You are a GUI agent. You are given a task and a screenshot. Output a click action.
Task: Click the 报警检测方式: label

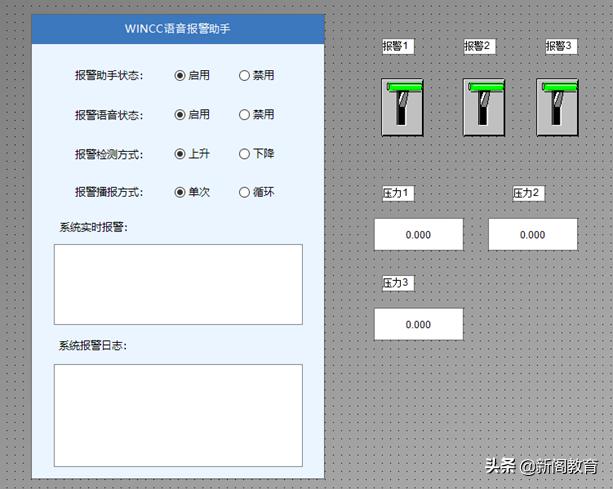click(109, 155)
